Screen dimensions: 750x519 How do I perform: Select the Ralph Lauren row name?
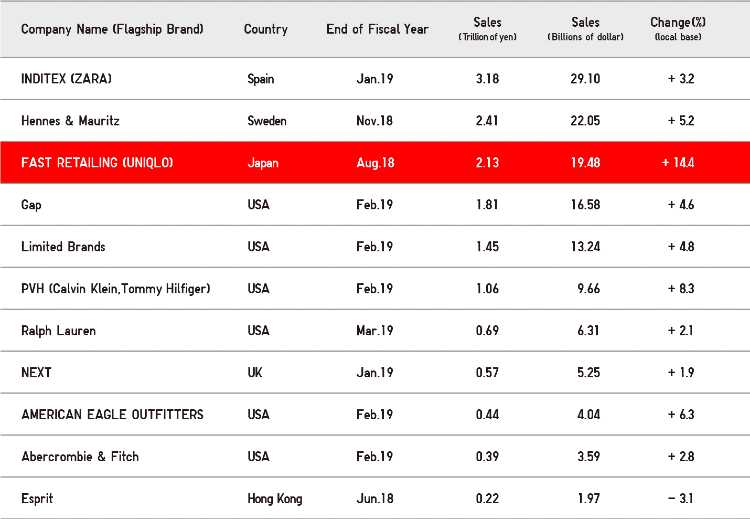pos(58,331)
